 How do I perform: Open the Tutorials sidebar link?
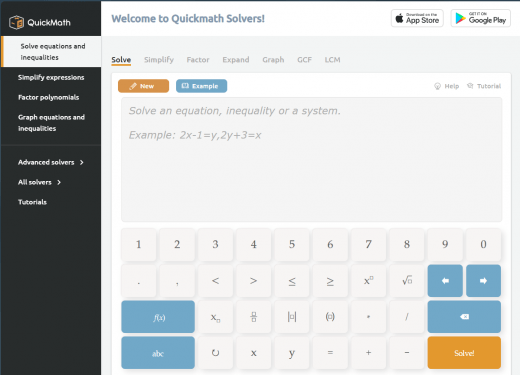coord(32,202)
